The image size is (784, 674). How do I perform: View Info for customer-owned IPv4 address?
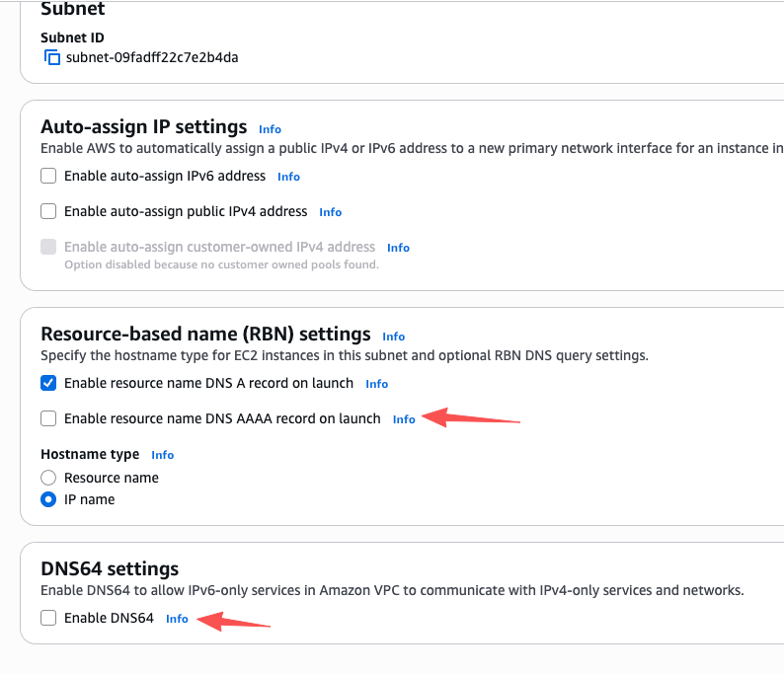(398, 248)
